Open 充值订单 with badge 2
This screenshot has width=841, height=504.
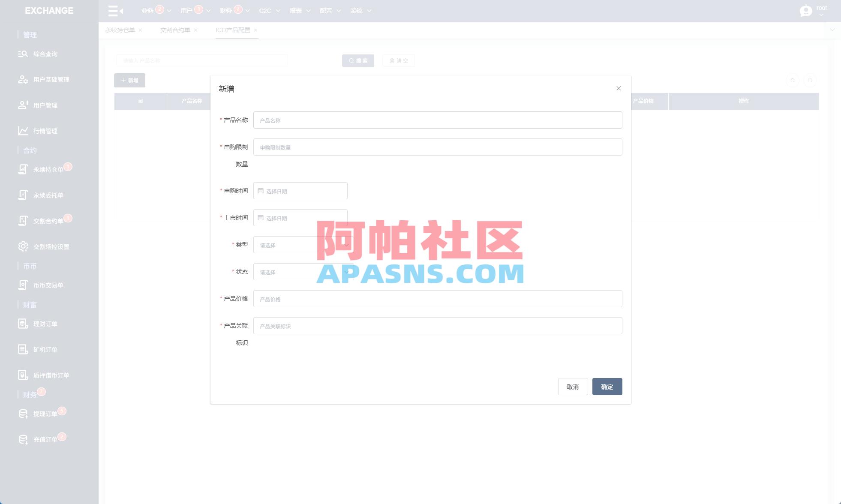(x=45, y=439)
